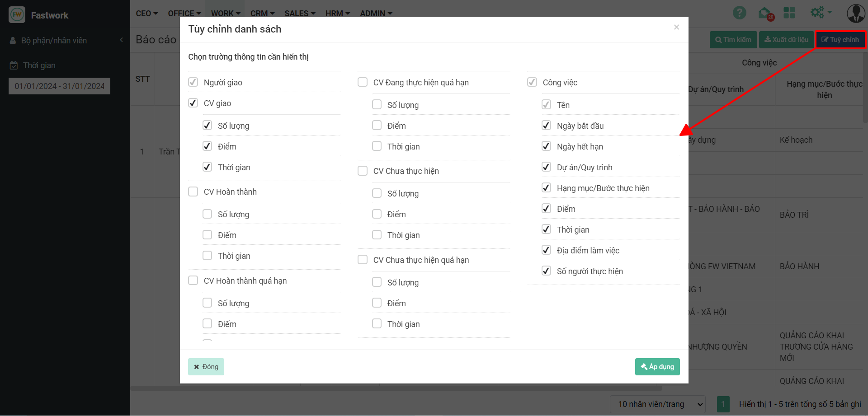Click the date range field 01/01/2024 - 31/01/2024
This screenshot has width=868, height=416.
[59, 86]
